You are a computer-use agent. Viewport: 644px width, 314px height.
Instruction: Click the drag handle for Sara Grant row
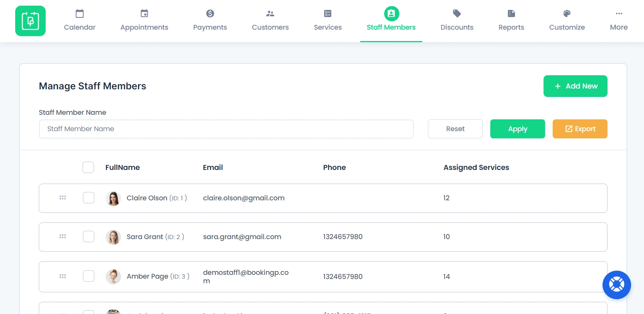(x=63, y=236)
